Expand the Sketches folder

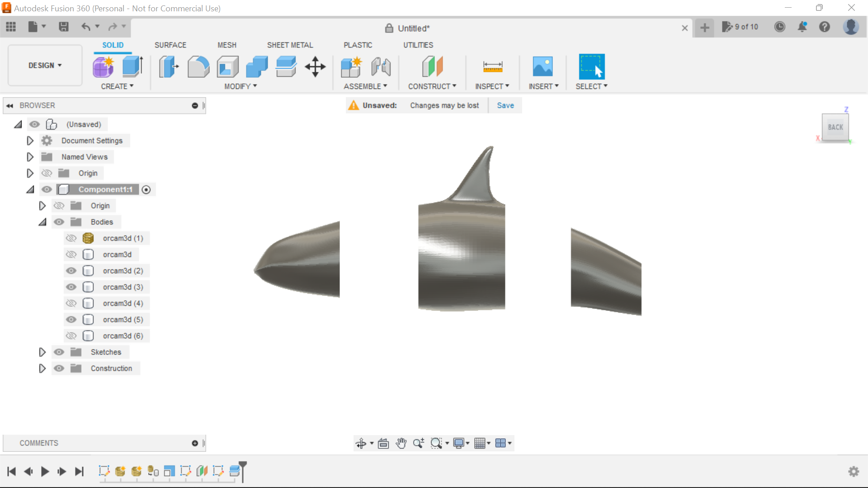(x=42, y=352)
